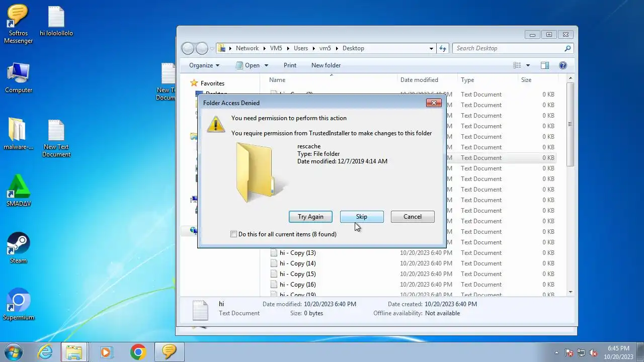This screenshot has width=644, height=362.
Task: Launch Internet Explorer from the taskbar
Action: pos(46,351)
